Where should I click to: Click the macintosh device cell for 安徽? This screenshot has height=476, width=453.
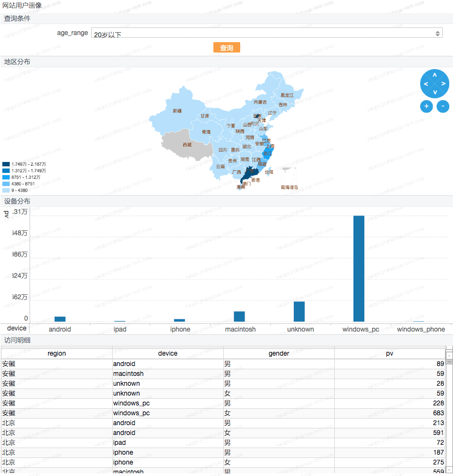pos(167,373)
